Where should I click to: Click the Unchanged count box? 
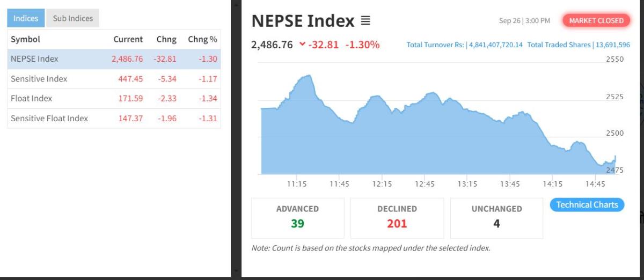point(496,217)
